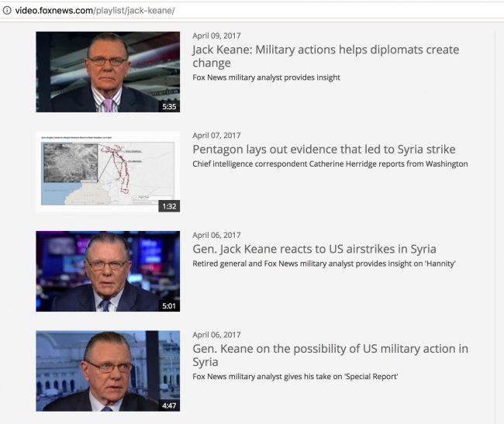Open 'Gen. Keane on the possibility' headline
Viewport: 504px width, 424px height.
point(330,355)
